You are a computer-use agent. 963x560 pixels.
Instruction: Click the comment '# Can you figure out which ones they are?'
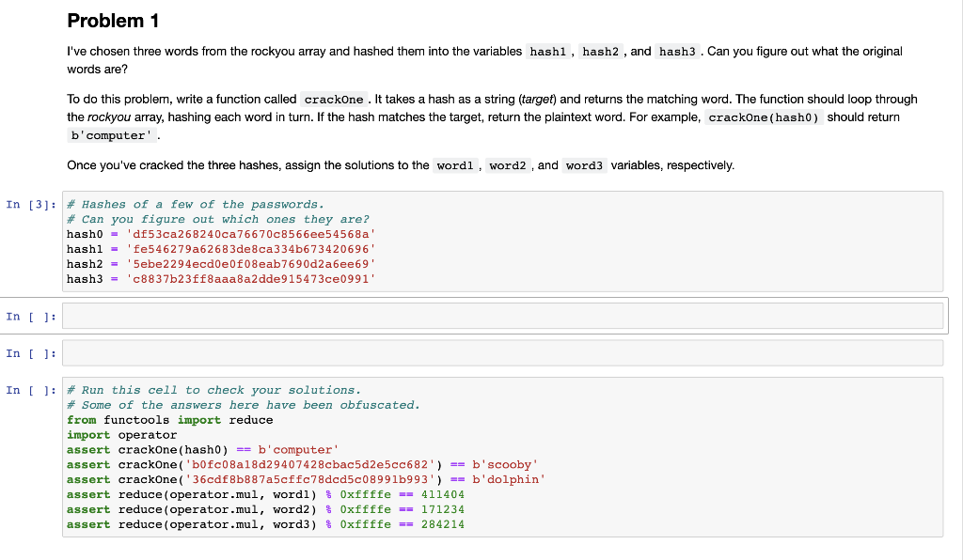(218, 220)
